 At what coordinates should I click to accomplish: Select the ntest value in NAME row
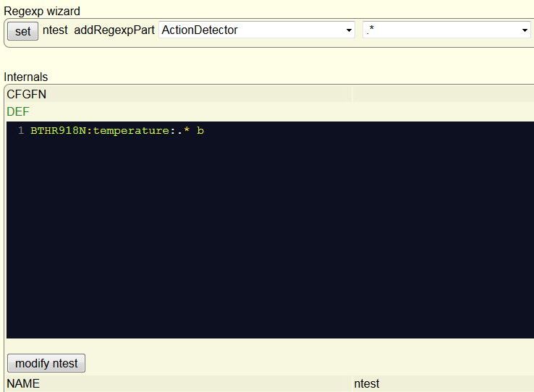[x=366, y=383]
